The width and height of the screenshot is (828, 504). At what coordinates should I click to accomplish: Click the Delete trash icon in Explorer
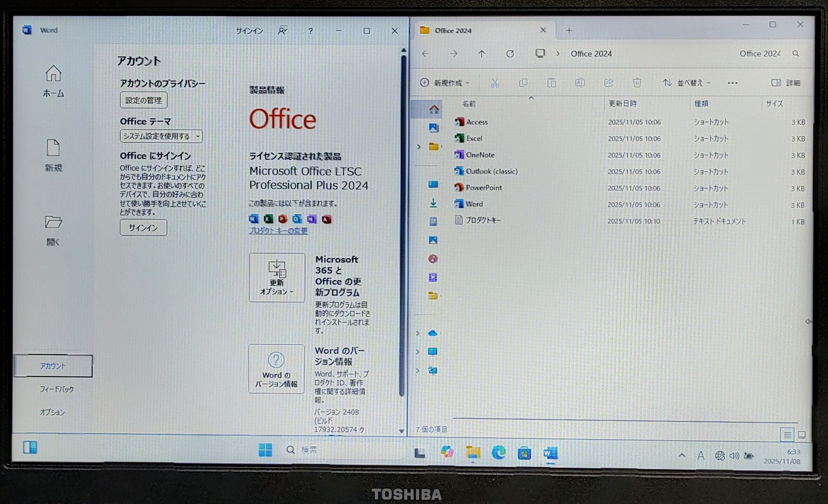pos(637,83)
